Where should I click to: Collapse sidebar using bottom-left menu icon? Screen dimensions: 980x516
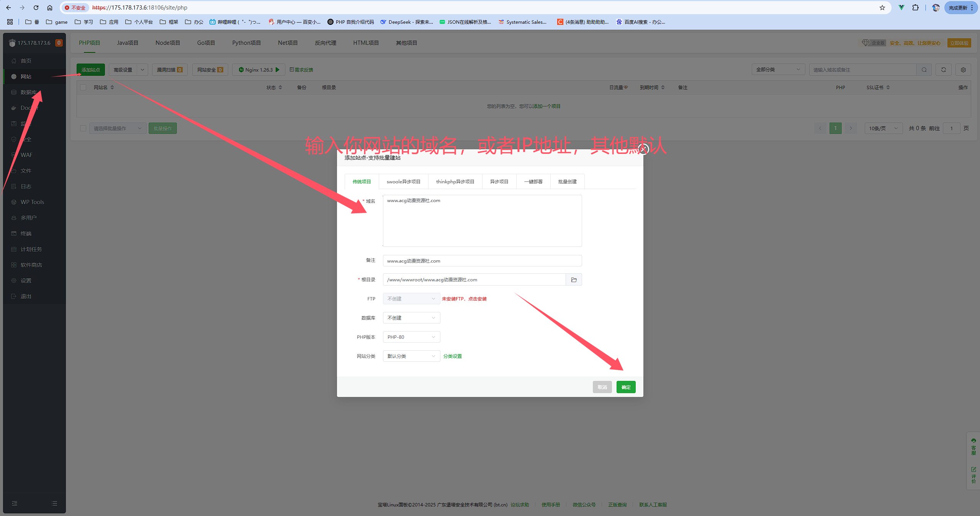(x=15, y=503)
